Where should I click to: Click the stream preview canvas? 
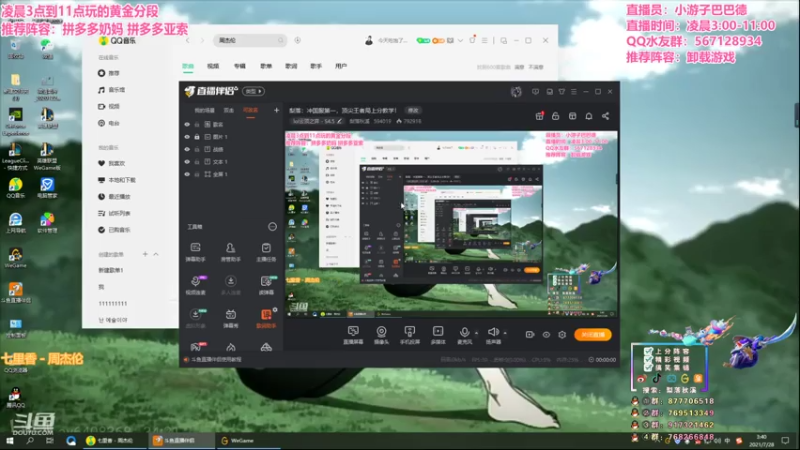click(x=451, y=224)
